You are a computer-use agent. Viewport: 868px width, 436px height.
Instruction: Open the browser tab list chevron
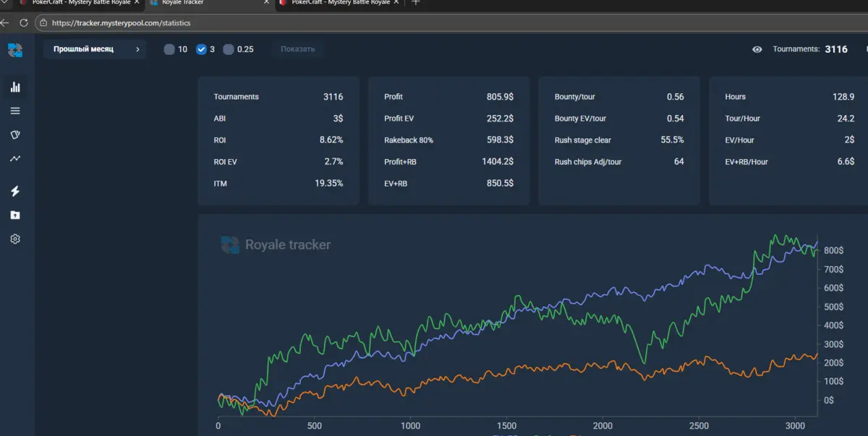[x=5, y=3]
